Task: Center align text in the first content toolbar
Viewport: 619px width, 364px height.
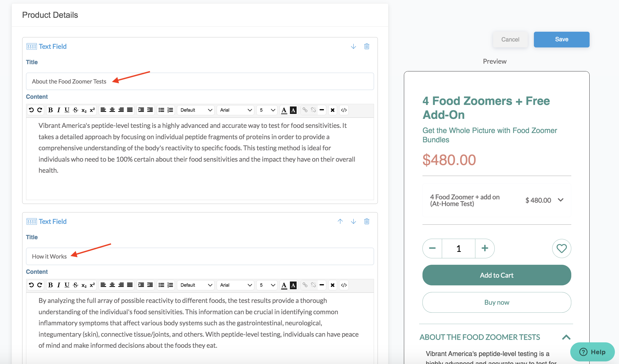Action: point(112,110)
